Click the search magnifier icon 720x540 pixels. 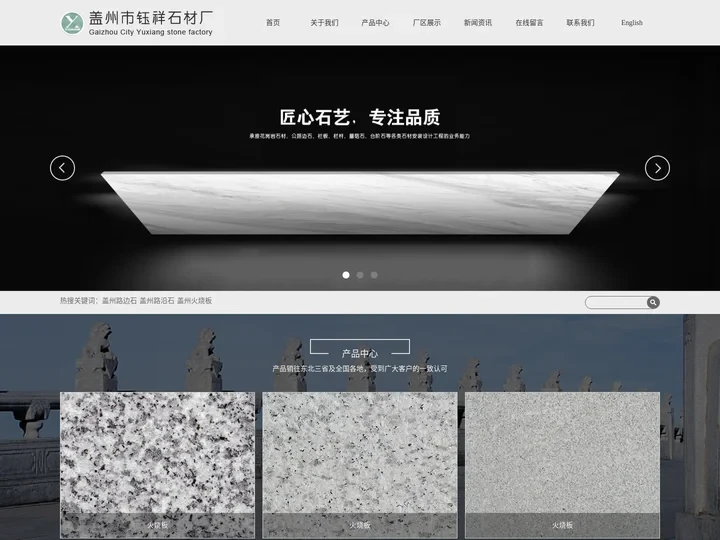pyautogui.click(x=653, y=302)
